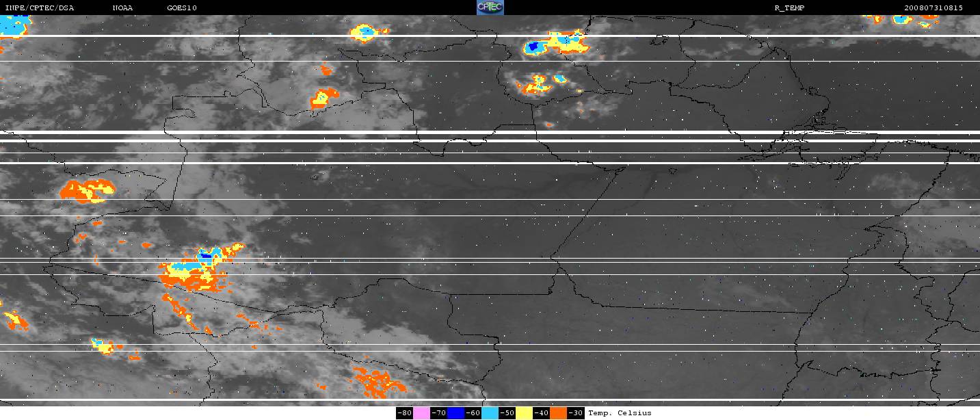Screen dimensions: 980x420
Task: Click the large all-orange cloud mass at left
Action: click(87, 190)
